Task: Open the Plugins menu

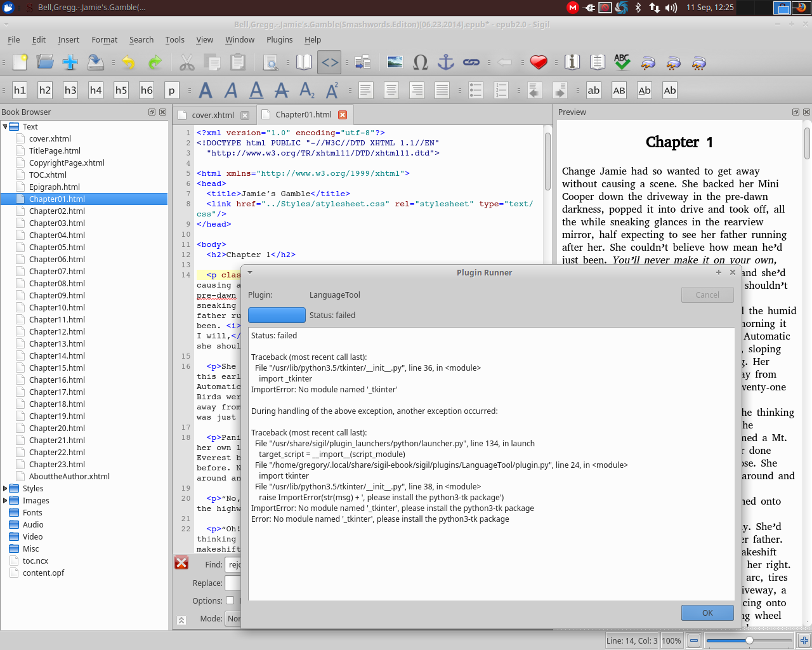Action: (279, 39)
